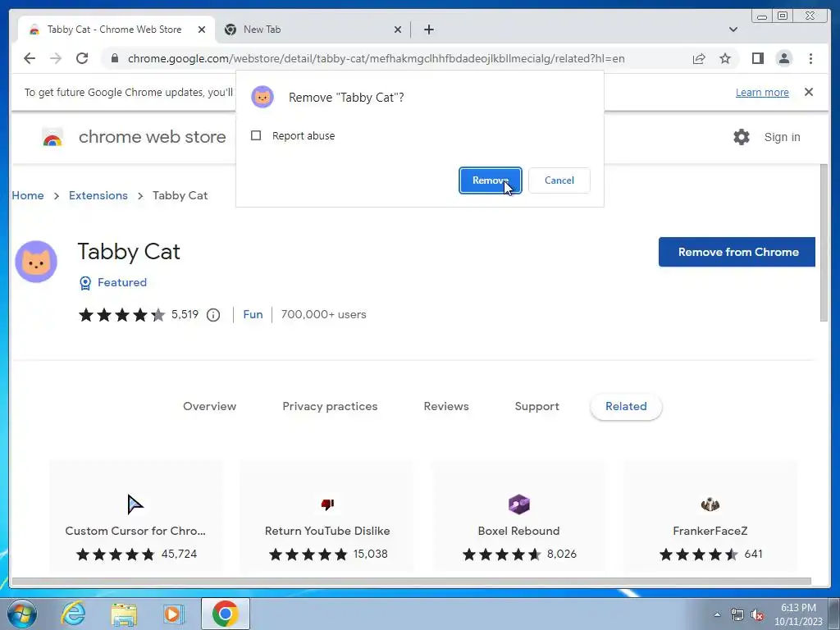Open the Fun category link

click(253, 314)
